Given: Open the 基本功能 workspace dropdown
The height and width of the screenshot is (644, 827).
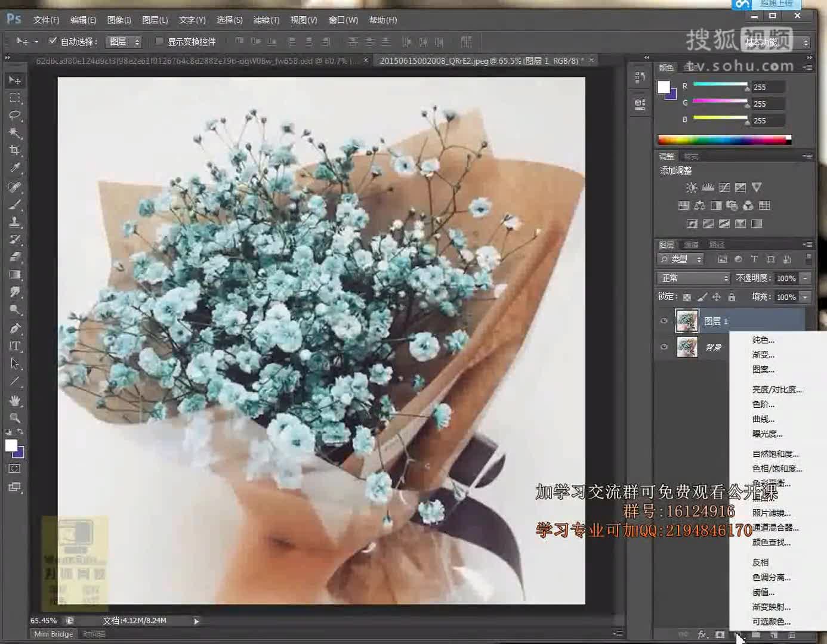Looking at the screenshot, I should coord(777,42).
